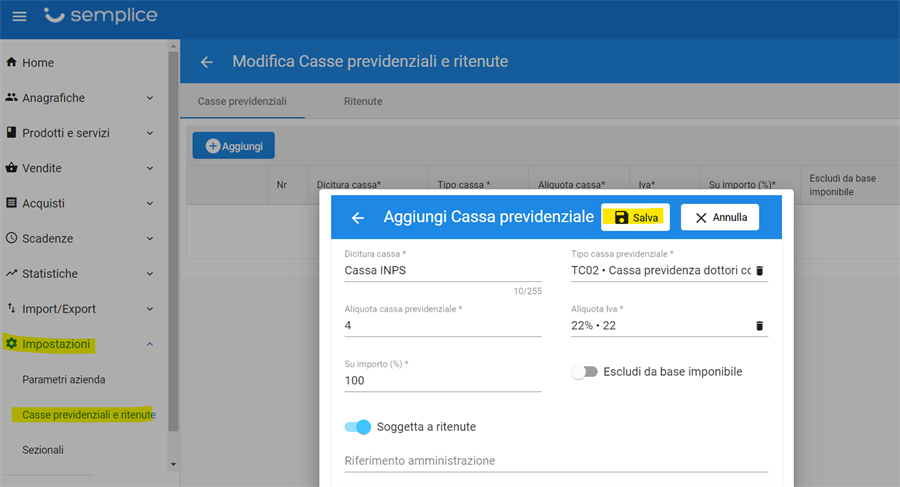Click the sidebar scrollbar down arrow

click(173, 464)
